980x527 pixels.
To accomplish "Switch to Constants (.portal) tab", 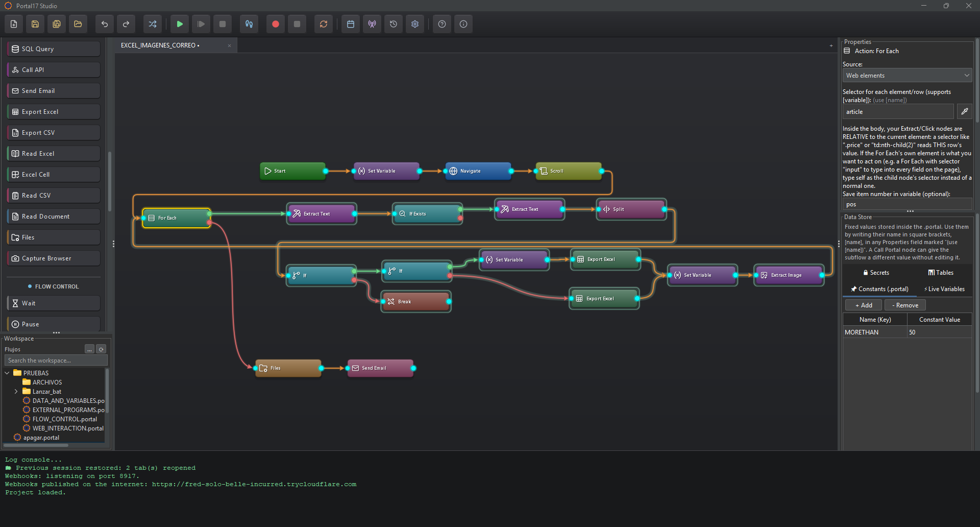I will (879, 289).
